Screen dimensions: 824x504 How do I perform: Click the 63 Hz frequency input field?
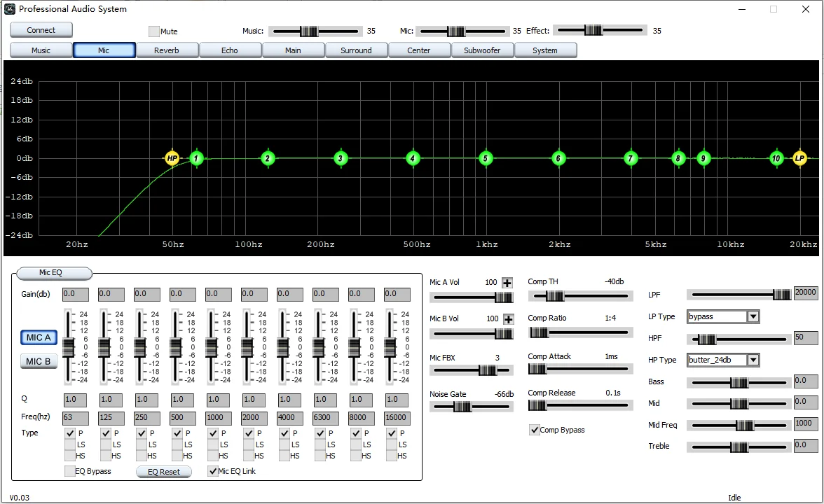(76, 419)
